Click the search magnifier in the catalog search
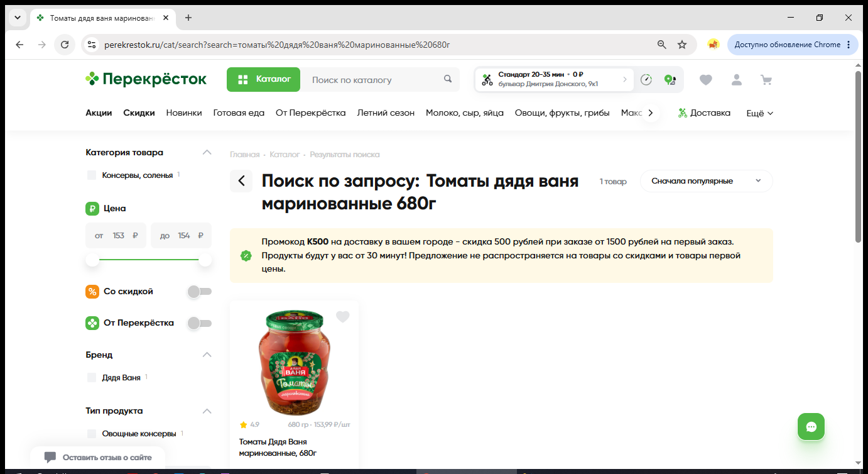Image resolution: width=868 pixels, height=474 pixels. point(448,79)
